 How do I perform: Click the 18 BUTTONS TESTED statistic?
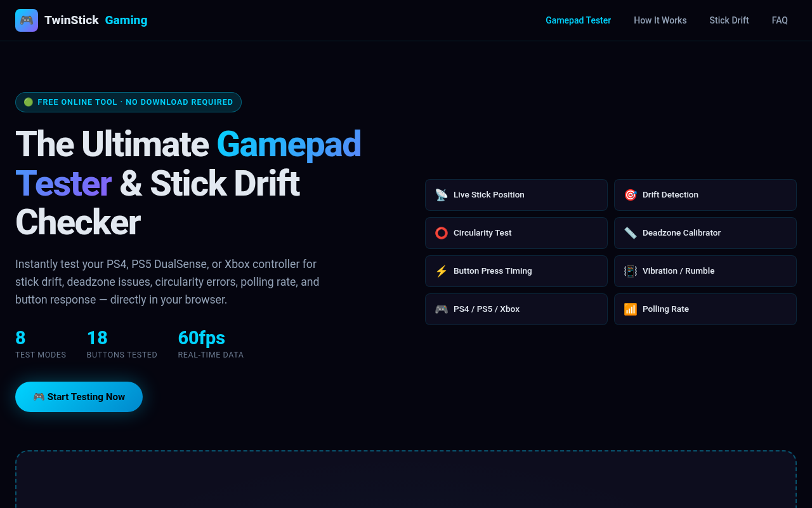[122, 344]
